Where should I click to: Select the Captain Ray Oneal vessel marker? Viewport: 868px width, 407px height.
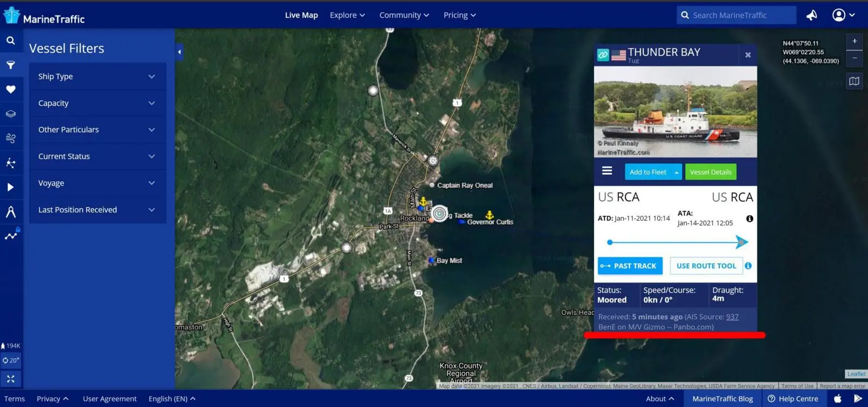coord(432,185)
